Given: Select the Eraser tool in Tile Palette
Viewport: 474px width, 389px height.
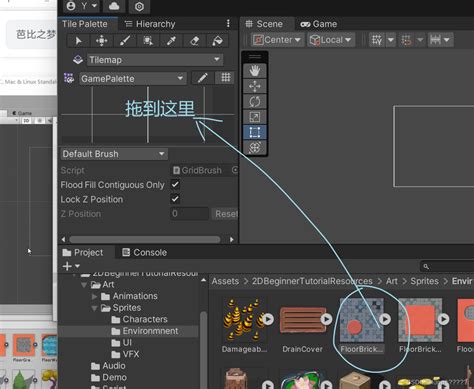Looking at the screenshot, I should pyautogui.click(x=194, y=41).
